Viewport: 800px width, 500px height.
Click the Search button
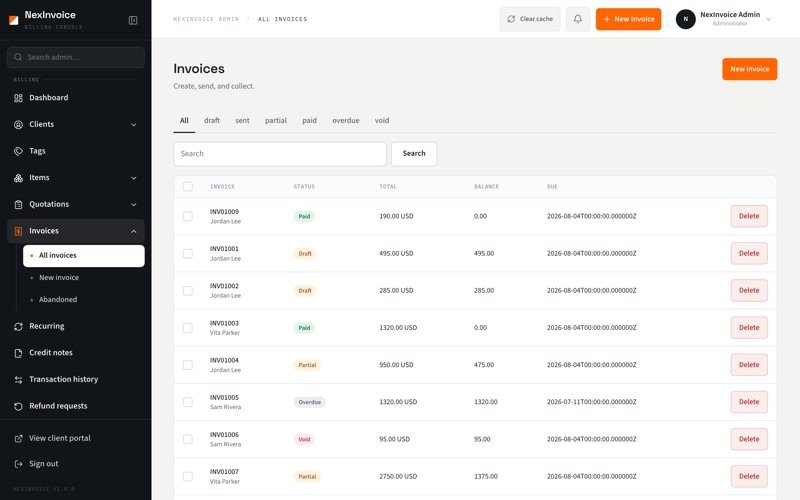click(x=414, y=154)
